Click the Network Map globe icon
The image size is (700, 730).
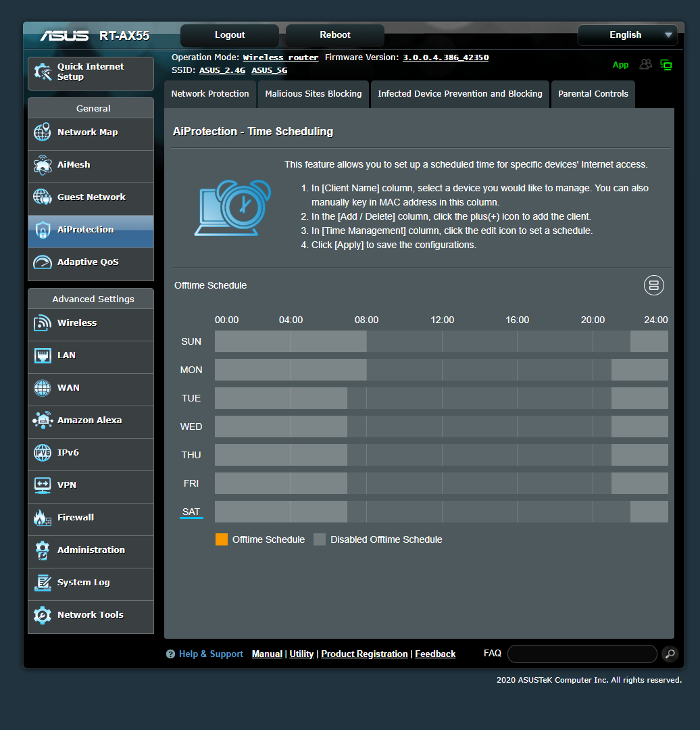(43, 132)
